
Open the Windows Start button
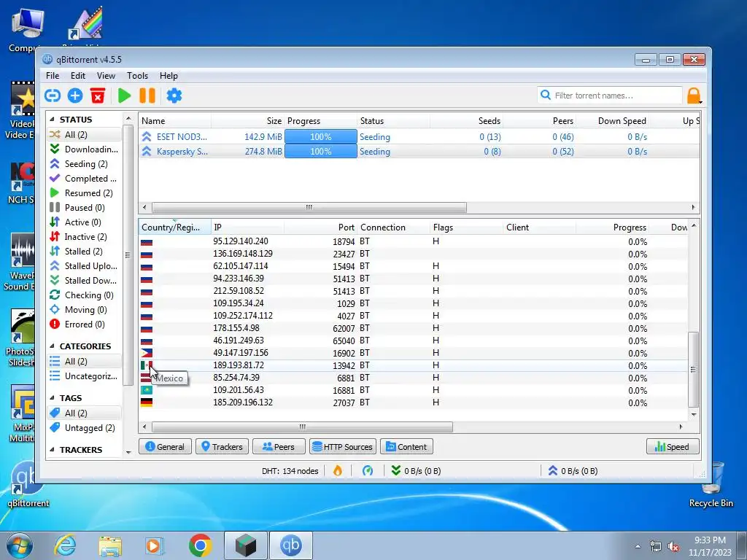pos(18,545)
